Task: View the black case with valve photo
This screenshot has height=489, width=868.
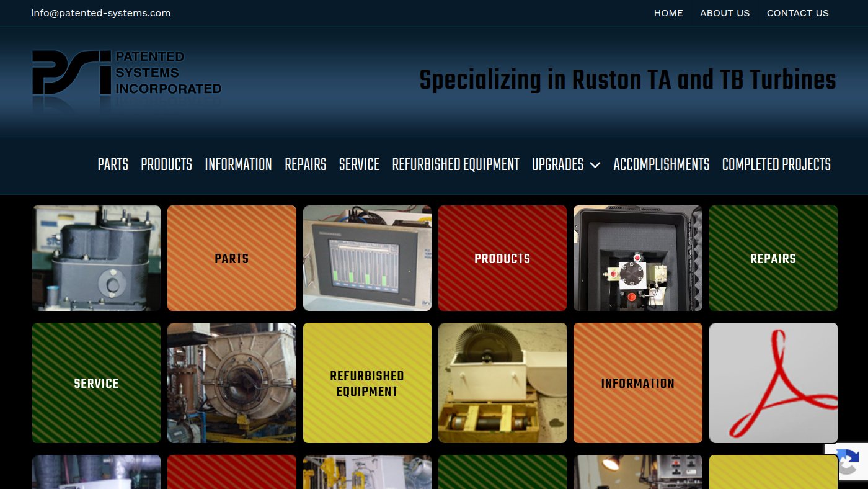Action: point(638,258)
